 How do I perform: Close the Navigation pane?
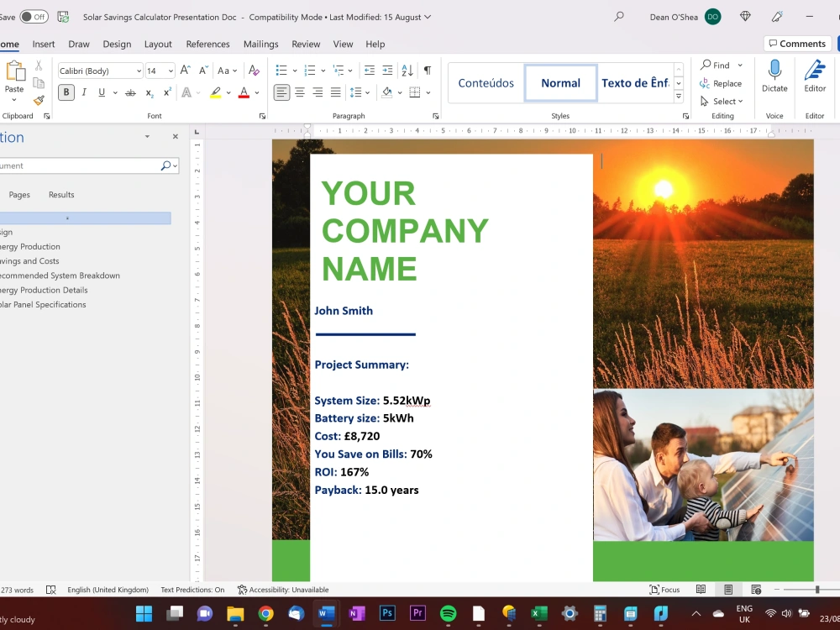click(x=176, y=137)
